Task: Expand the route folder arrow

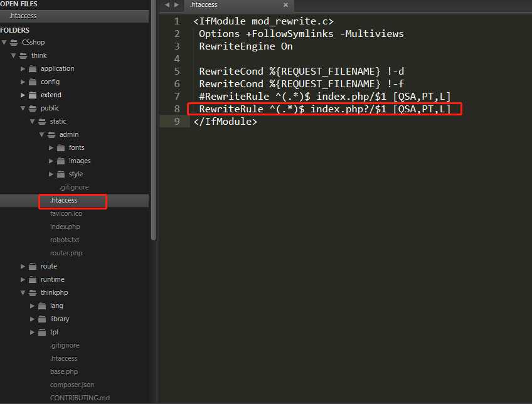Action: click(23, 267)
